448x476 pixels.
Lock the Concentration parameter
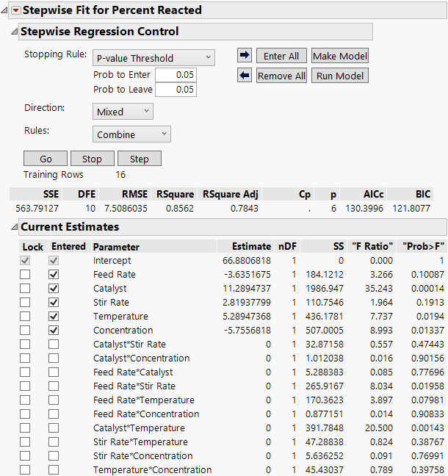25,331
